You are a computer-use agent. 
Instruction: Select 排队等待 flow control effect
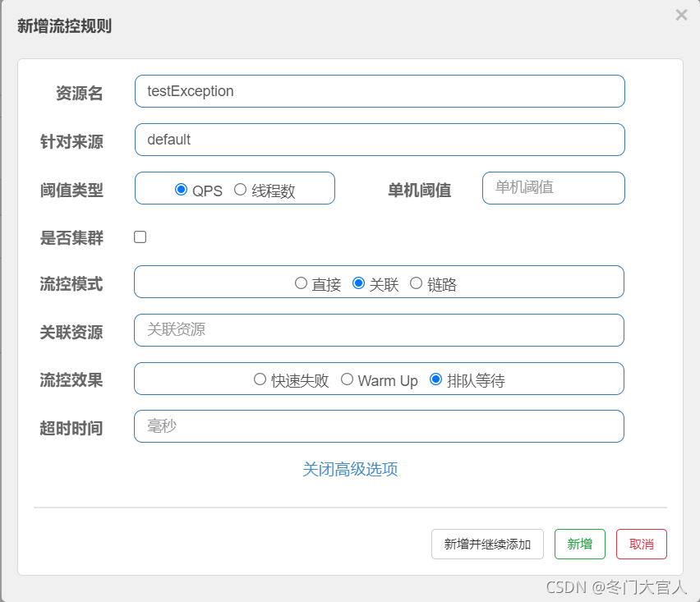pos(435,379)
